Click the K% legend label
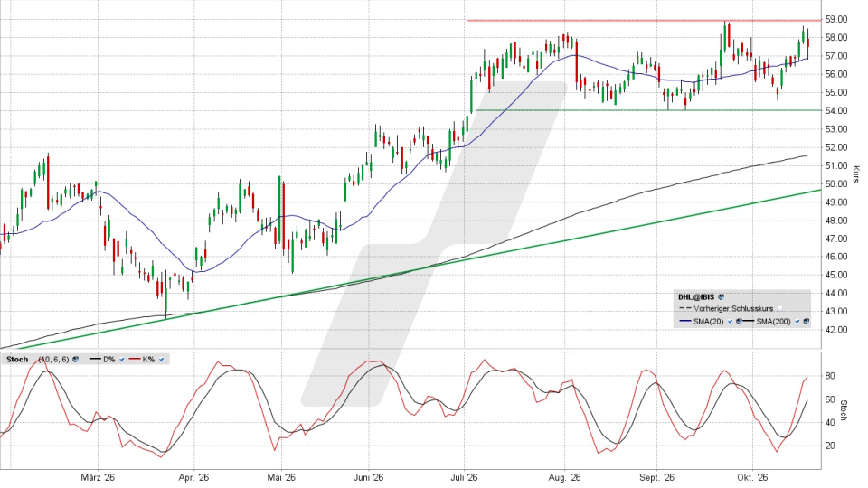 tap(148, 360)
